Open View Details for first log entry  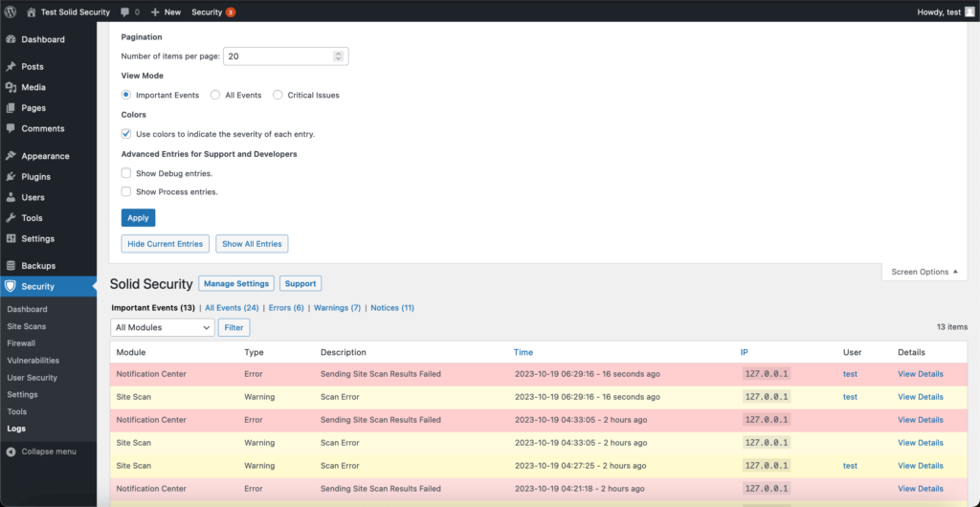click(x=920, y=374)
